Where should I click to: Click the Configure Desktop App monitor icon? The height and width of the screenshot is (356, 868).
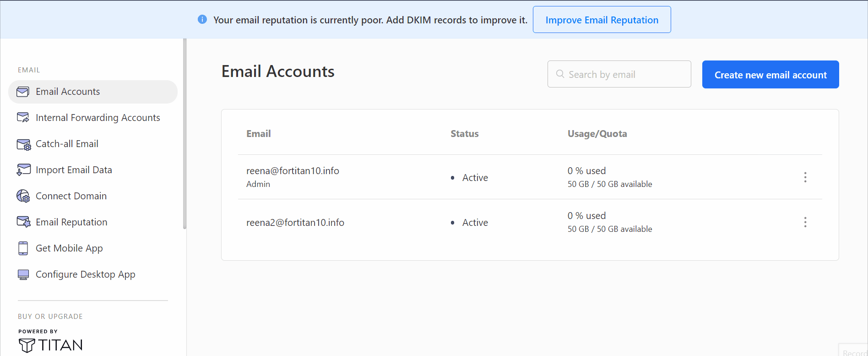(x=23, y=274)
